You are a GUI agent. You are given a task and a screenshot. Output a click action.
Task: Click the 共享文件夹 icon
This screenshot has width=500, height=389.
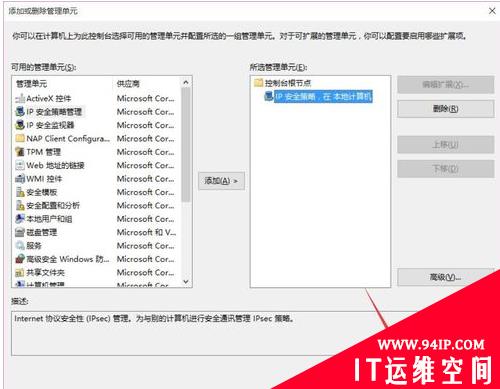point(20,272)
